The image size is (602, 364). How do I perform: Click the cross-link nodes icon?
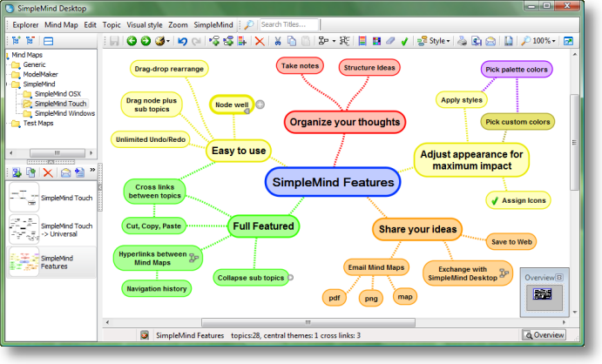point(344,41)
